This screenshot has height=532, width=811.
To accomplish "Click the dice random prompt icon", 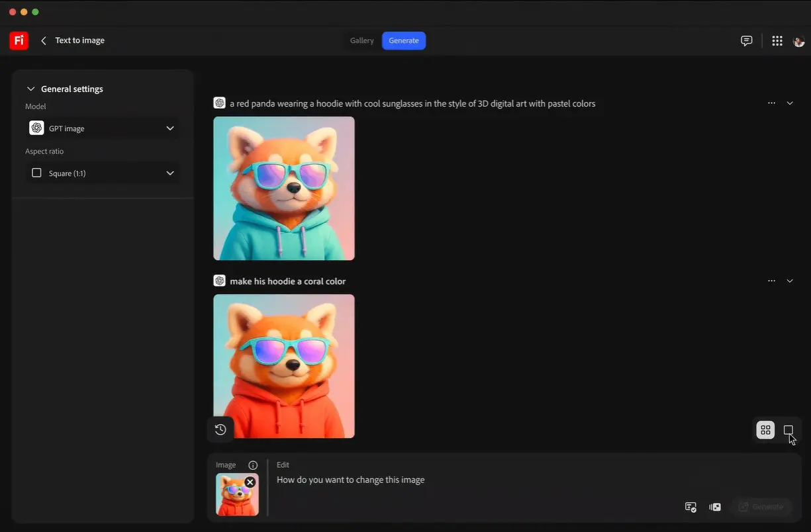I will click(x=715, y=507).
